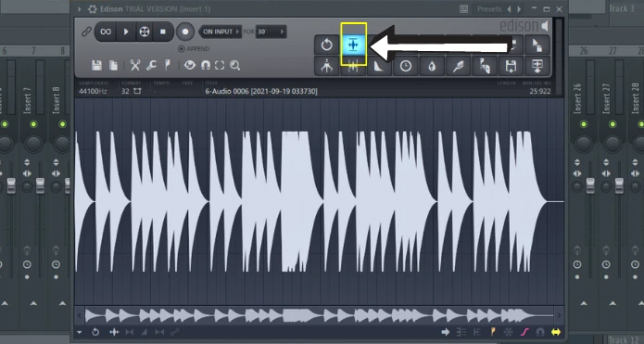Expand the up arrow below Insert 26
This screenshot has height=344, width=644.
coord(584,304)
